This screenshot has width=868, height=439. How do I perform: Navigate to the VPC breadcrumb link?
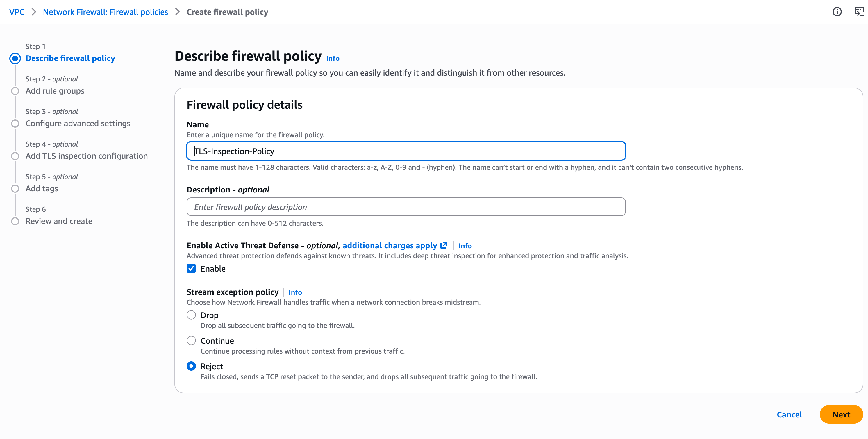click(17, 12)
